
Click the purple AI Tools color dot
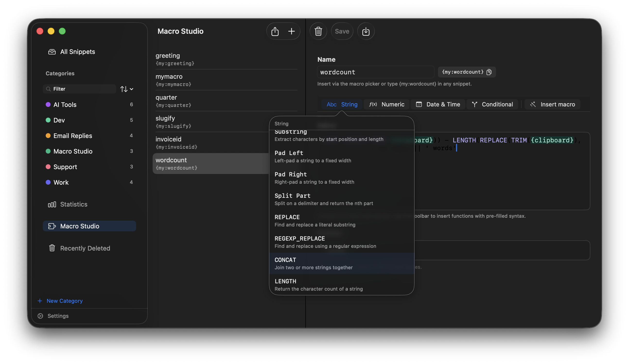pos(48,104)
